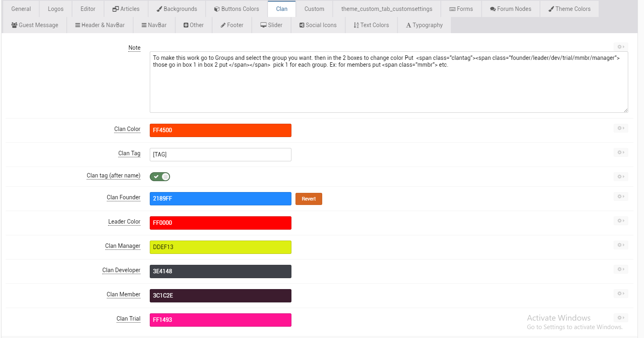Click the Clan Developer setting label
Viewport: 644px width, 338px height.
(121, 270)
